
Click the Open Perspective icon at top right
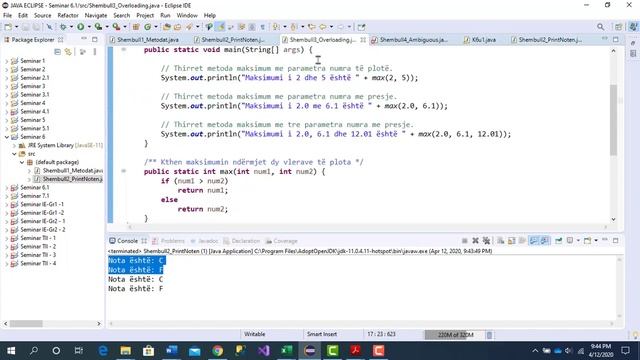[x=619, y=27]
